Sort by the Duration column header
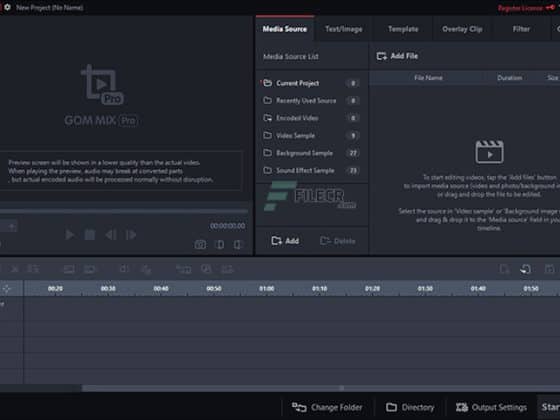 click(509, 78)
